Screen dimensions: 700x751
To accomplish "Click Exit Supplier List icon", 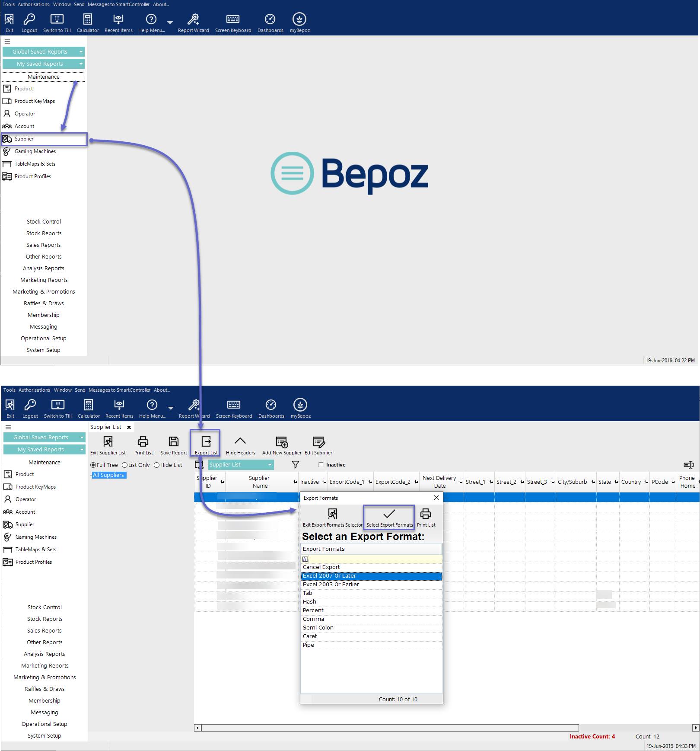I will [x=108, y=441].
